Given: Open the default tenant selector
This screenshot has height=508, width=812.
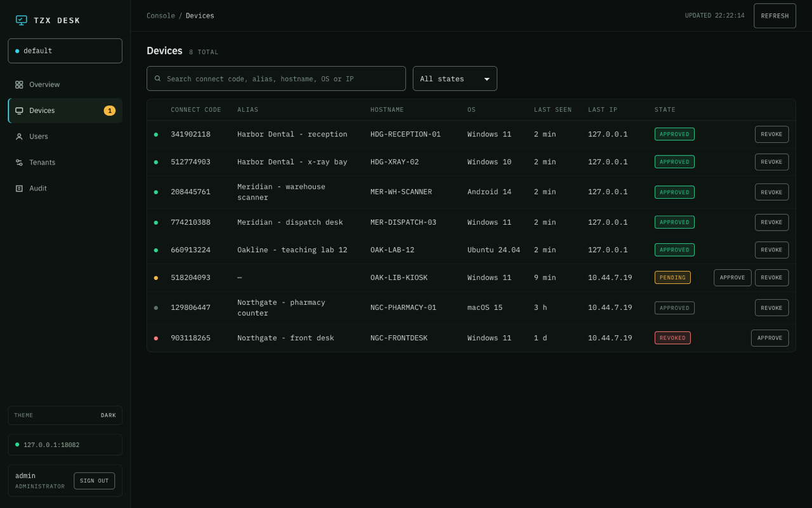Looking at the screenshot, I should pyautogui.click(x=65, y=51).
